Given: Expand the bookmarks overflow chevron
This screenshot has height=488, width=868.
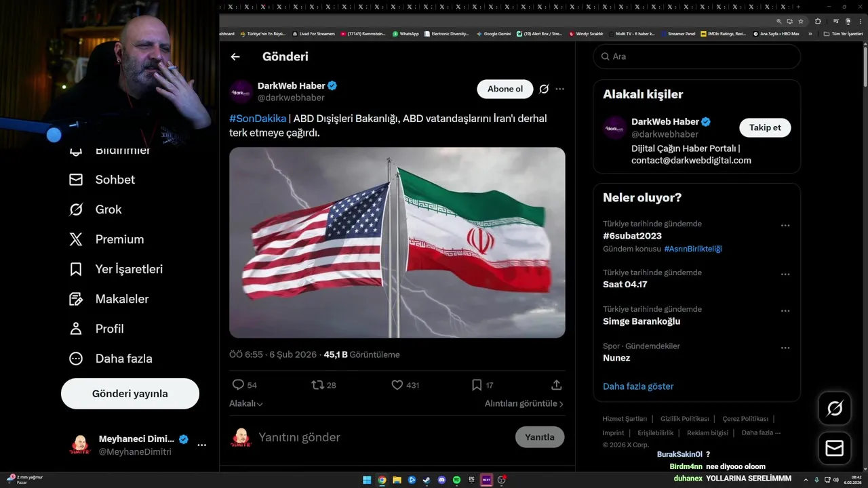Looking at the screenshot, I should [810, 33].
